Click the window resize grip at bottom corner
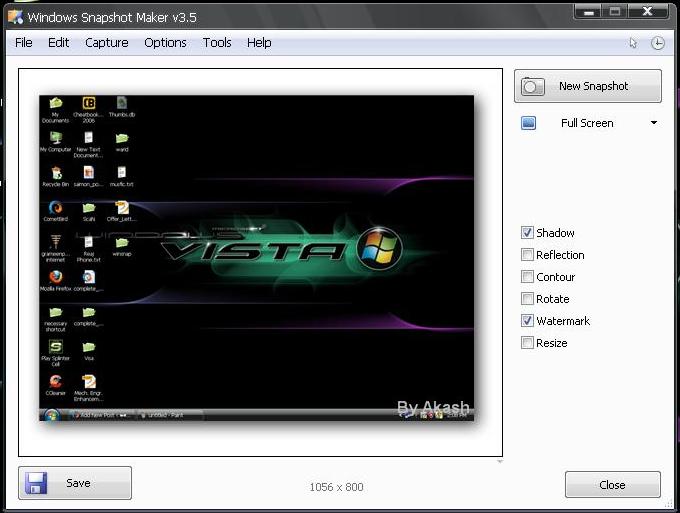This screenshot has width=680, height=513. point(668,503)
